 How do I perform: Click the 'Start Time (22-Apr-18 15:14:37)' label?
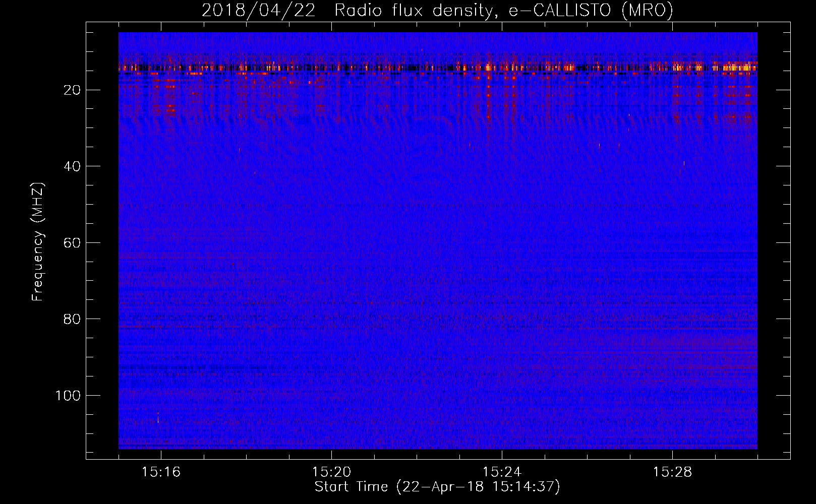coord(437,487)
